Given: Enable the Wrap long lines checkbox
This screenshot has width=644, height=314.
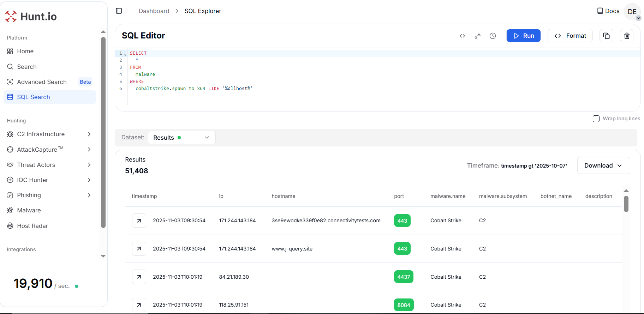Looking at the screenshot, I should pyautogui.click(x=596, y=119).
